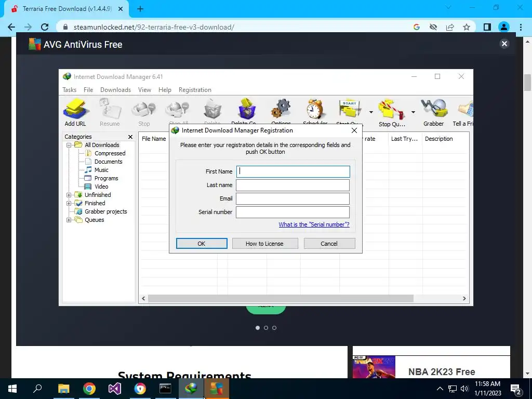Image resolution: width=532 pixels, height=399 pixels.
Task: Open the Scheduler alarm clock icon
Action: (x=315, y=112)
